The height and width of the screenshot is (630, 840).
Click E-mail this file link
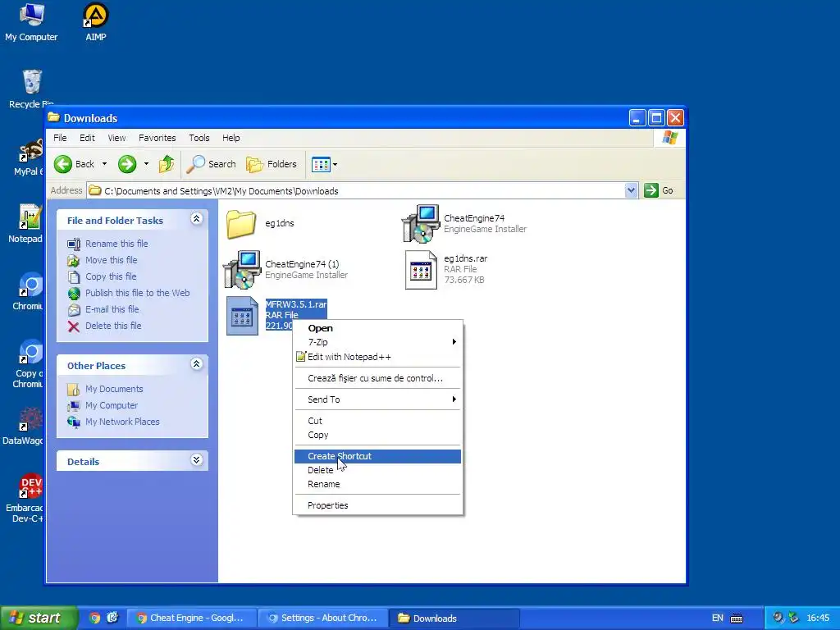coord(112,309)
